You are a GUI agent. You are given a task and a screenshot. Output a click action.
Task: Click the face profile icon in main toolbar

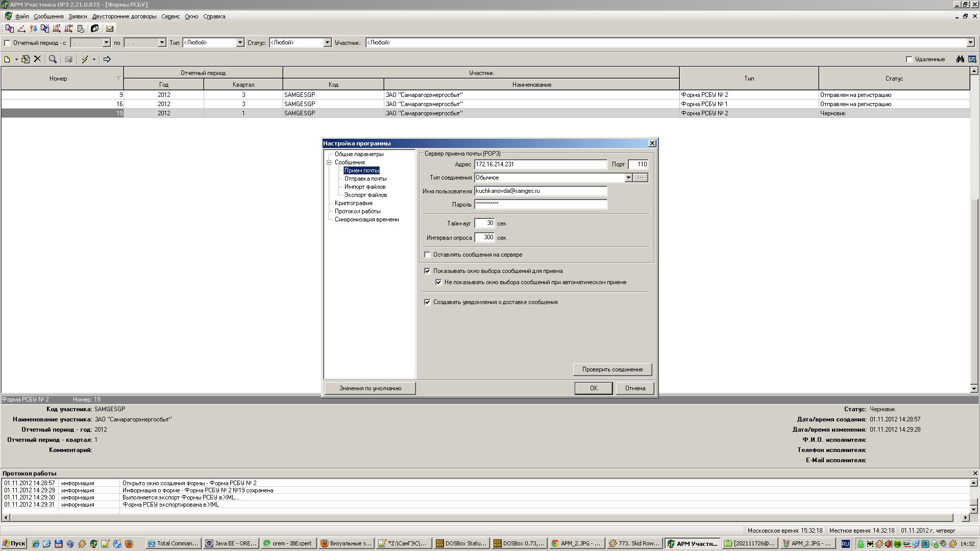(95, 29)
